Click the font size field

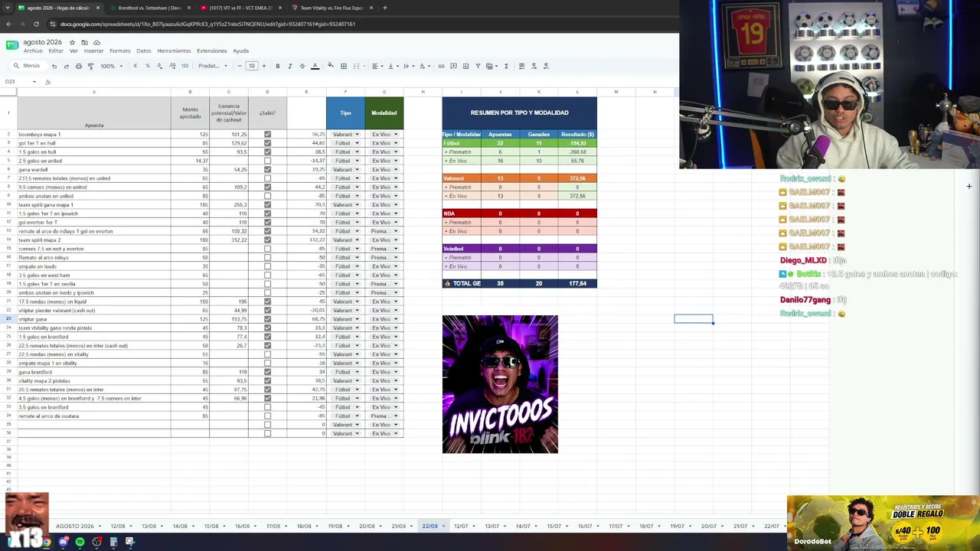pyautogui.click(x=251, y=66)
